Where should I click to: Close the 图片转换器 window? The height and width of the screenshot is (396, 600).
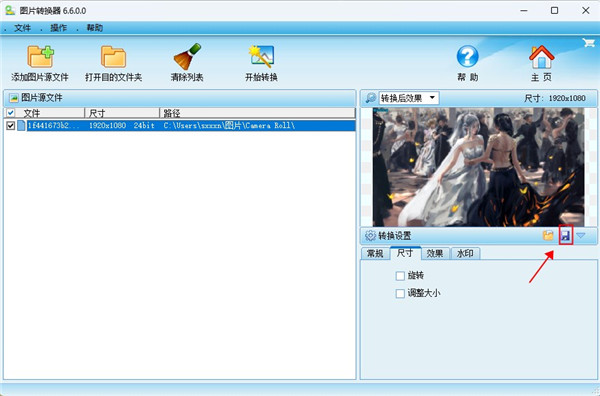[x=585, y=11]
